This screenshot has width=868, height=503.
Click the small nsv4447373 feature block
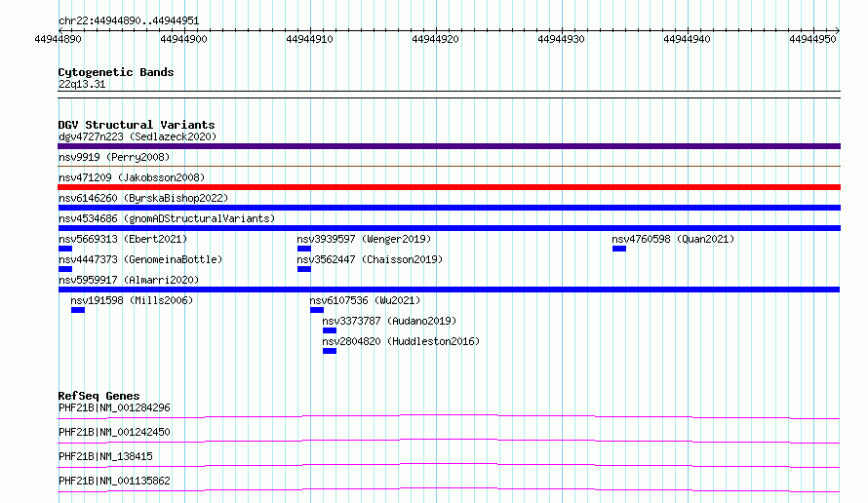(x=65, y=269)
